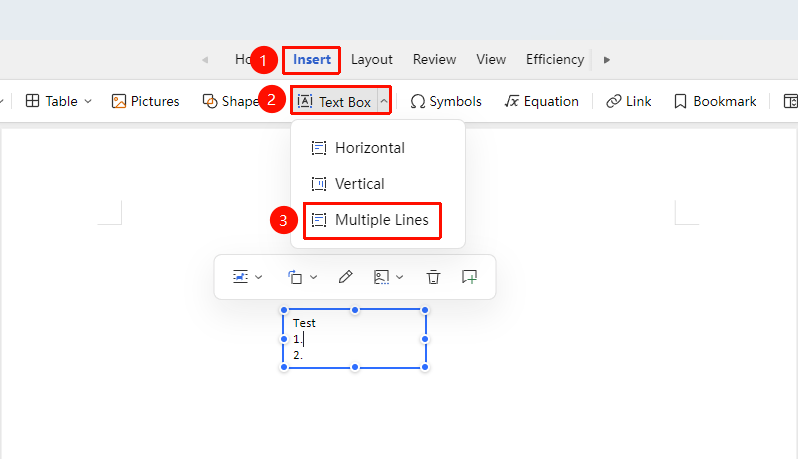Switch to the Layout tab

[372, 60]
